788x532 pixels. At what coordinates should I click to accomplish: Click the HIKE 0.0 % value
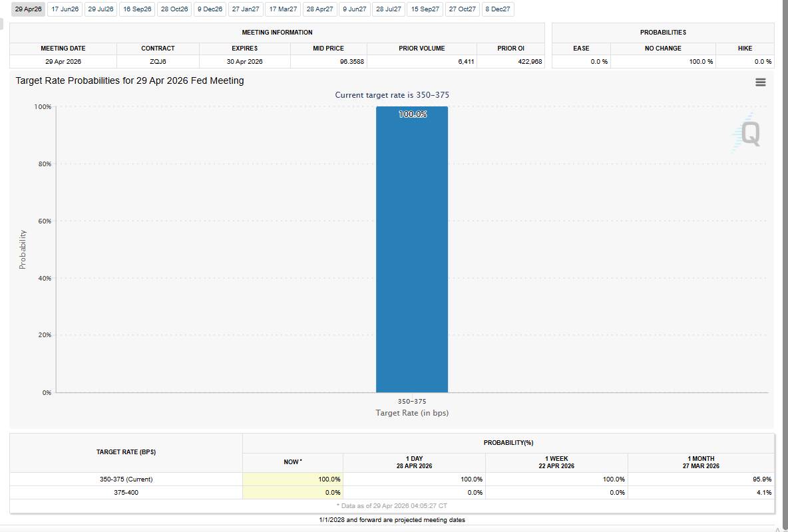tap(763, 61)
